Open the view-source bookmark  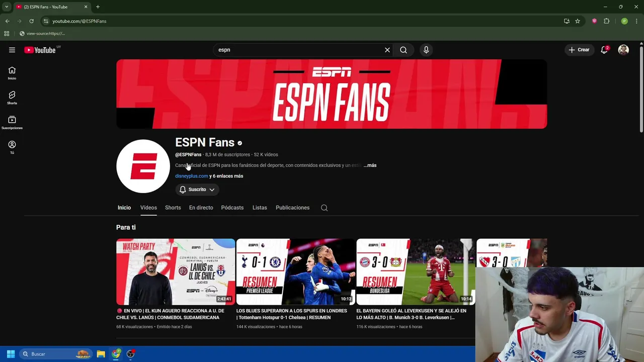coord(42,33)
